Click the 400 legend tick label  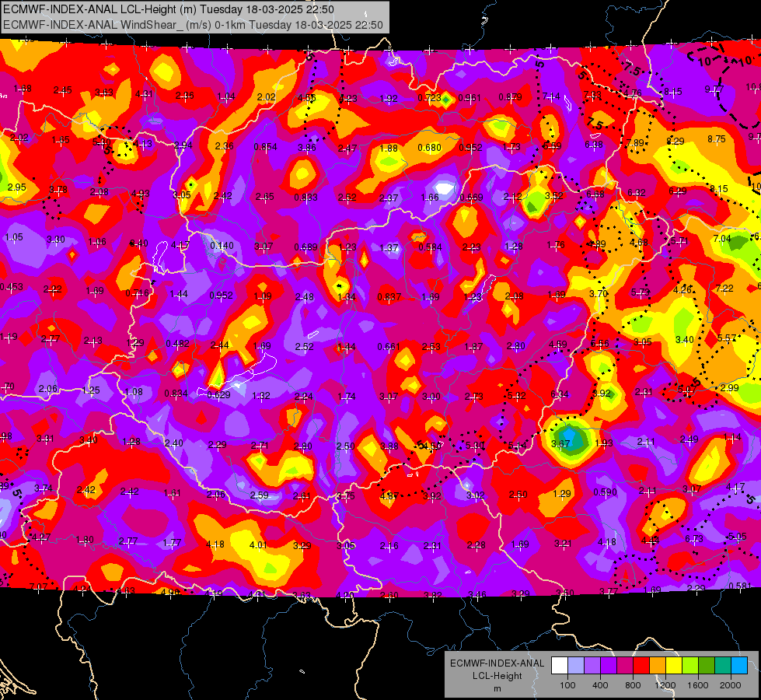click(600, 685)
